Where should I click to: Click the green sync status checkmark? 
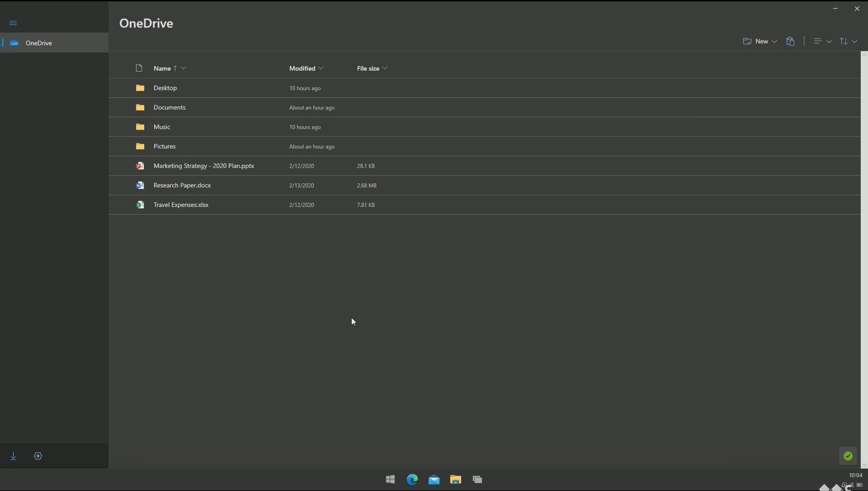point(848,456)
